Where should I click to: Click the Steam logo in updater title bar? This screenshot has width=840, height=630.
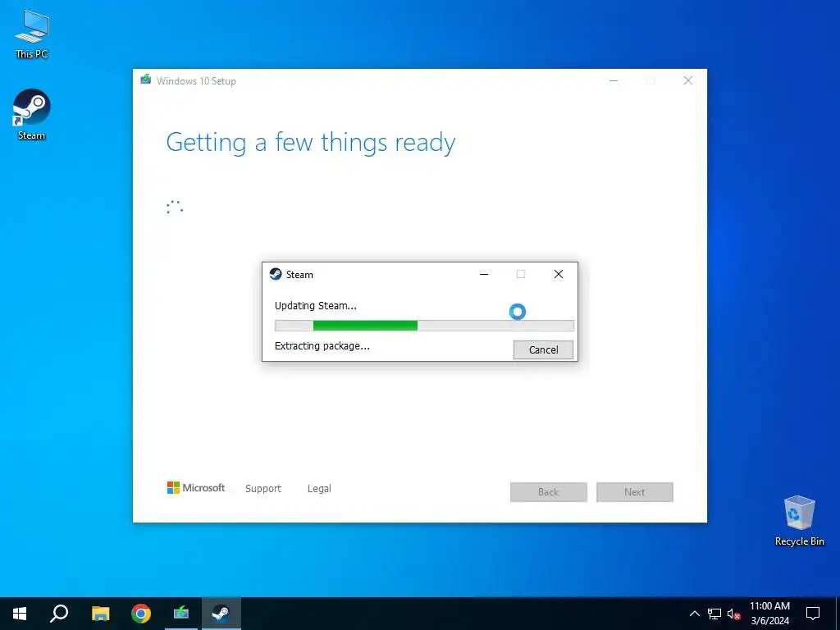276,274
